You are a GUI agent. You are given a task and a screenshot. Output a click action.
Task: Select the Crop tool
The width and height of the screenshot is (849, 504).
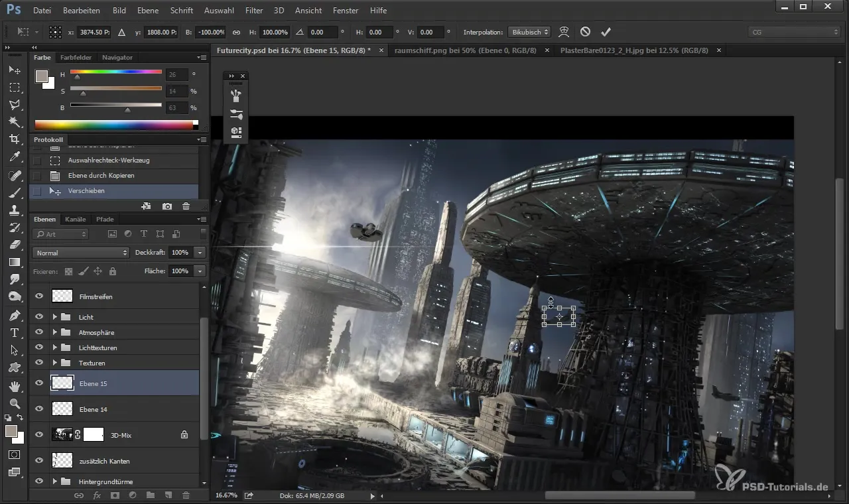(x=15, y=139)
